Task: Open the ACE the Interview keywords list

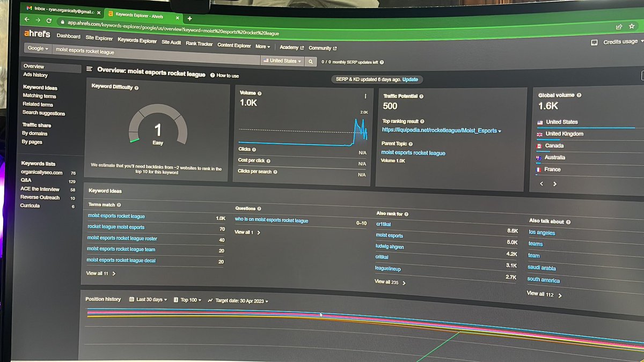Action: (40, 189)
